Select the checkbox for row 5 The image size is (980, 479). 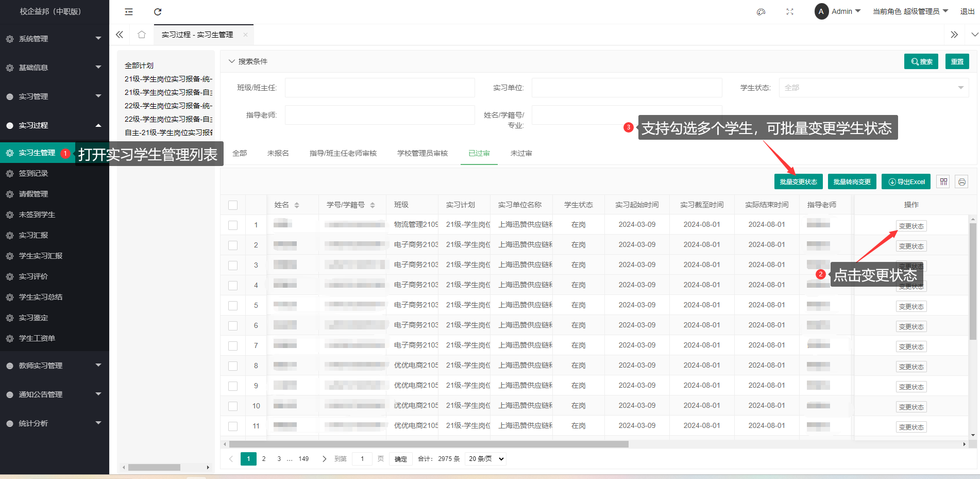(x=233, y=306)
